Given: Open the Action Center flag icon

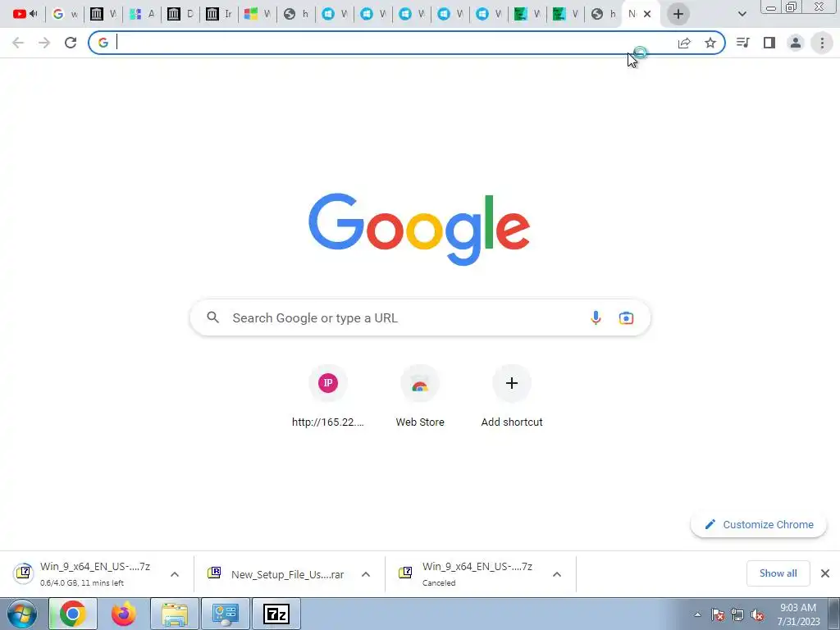Looking at the screenshot, I should click(x=718, y=614).
